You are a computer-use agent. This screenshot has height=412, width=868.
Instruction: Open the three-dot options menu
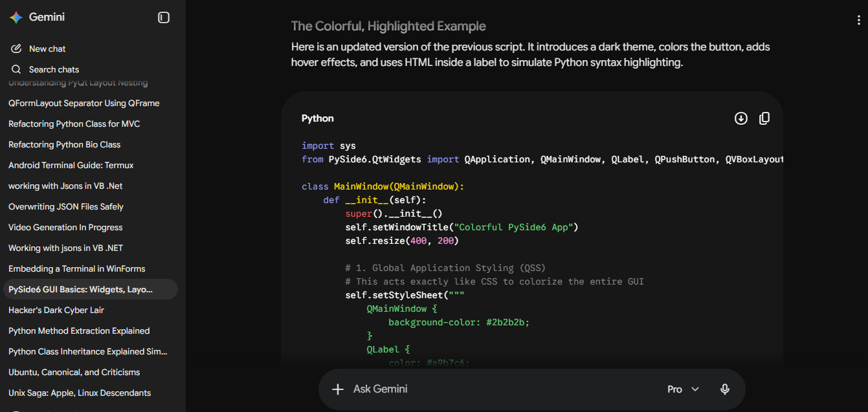(858, 21)
